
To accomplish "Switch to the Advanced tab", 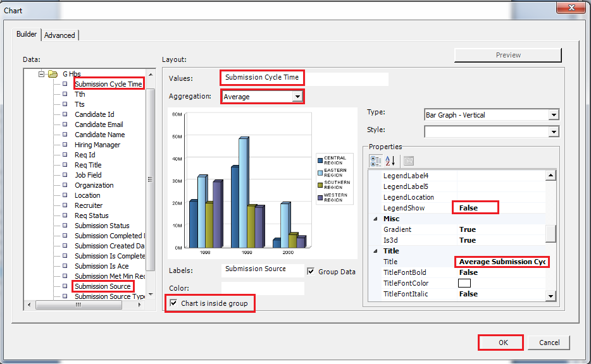I will pos(59,35).
